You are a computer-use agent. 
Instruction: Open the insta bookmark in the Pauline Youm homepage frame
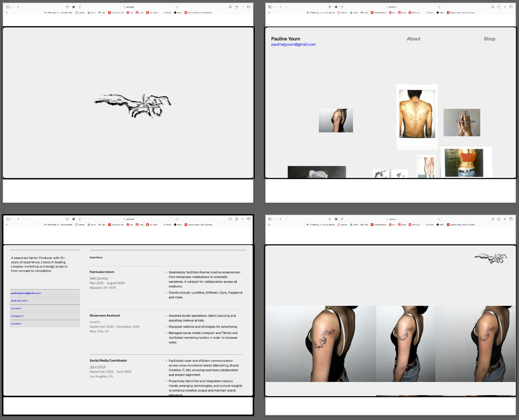click(402, 13)
